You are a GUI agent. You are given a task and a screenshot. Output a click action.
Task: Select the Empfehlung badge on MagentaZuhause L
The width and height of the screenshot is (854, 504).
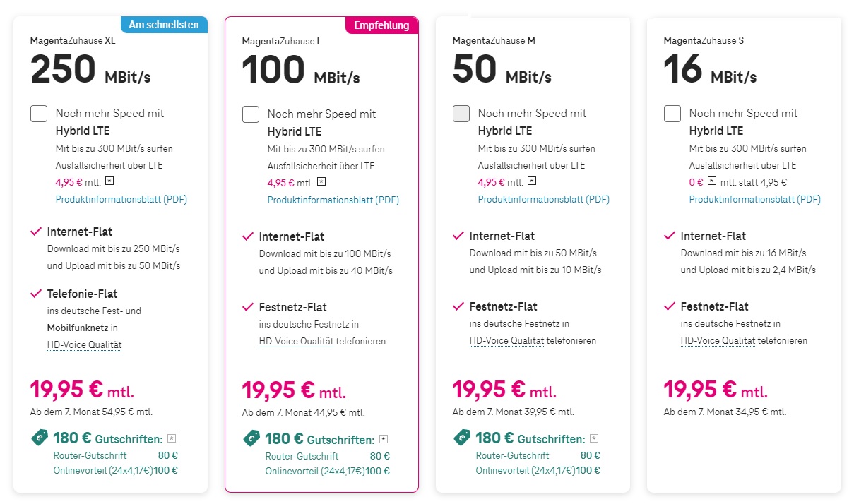pos(381,25)
